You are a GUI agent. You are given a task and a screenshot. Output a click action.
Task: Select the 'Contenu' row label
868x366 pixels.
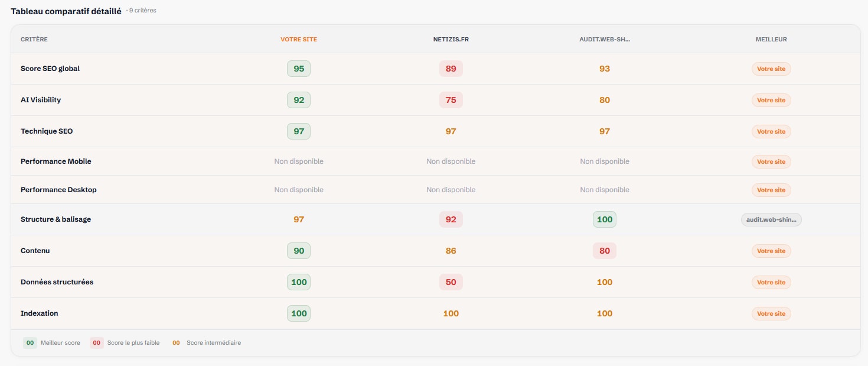point(35,251)
